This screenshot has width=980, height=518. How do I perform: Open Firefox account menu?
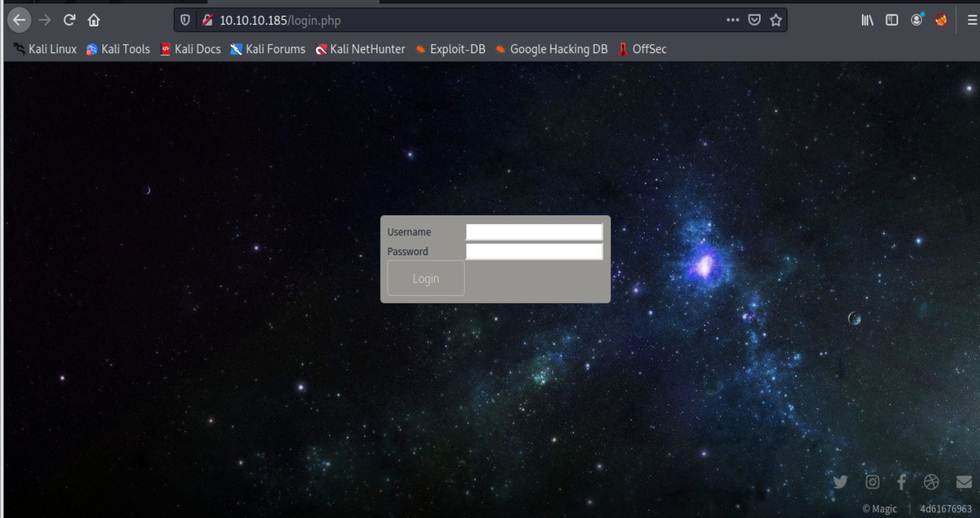[917, 20]
